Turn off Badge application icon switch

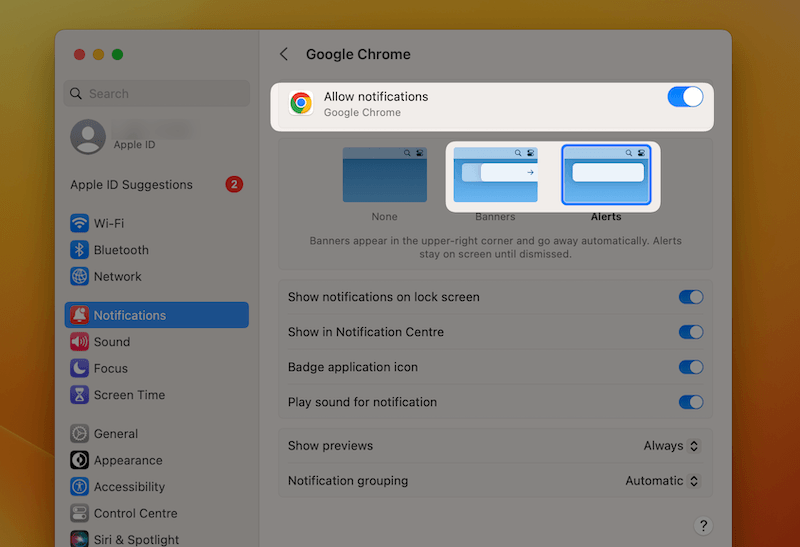[x=691, y=367]
